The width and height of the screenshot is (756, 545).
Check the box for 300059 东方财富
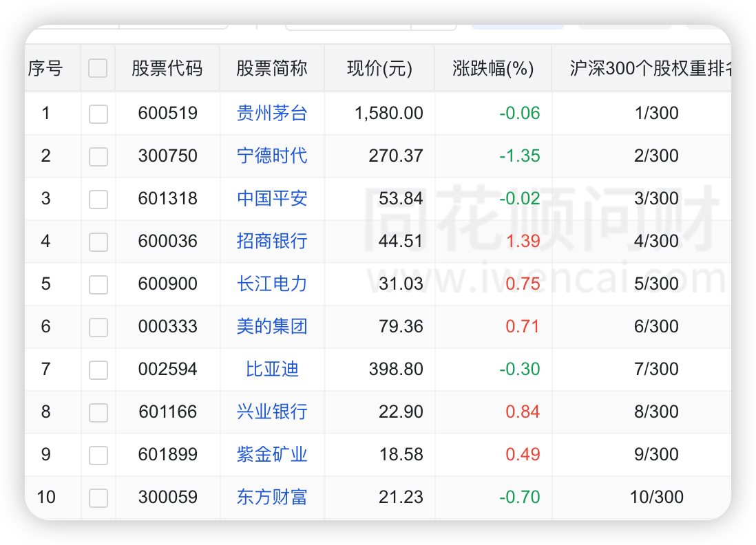(98, 498)
